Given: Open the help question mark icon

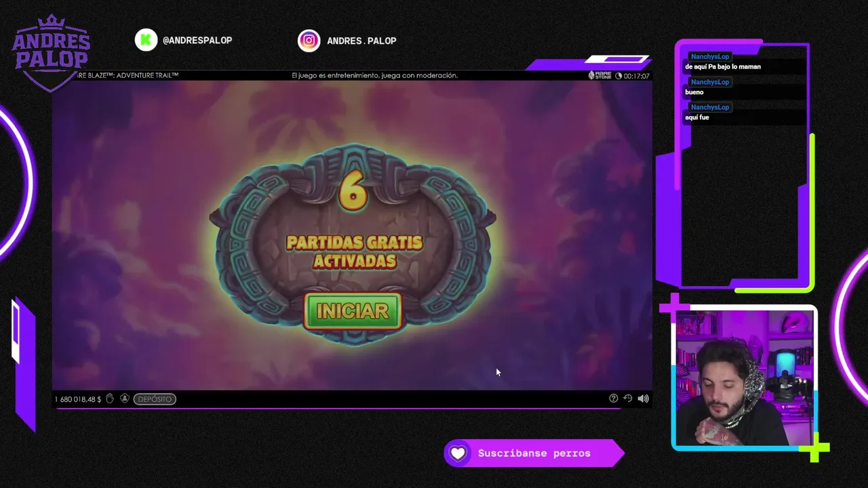Looking at the screenshot, I should click(613, 399).
